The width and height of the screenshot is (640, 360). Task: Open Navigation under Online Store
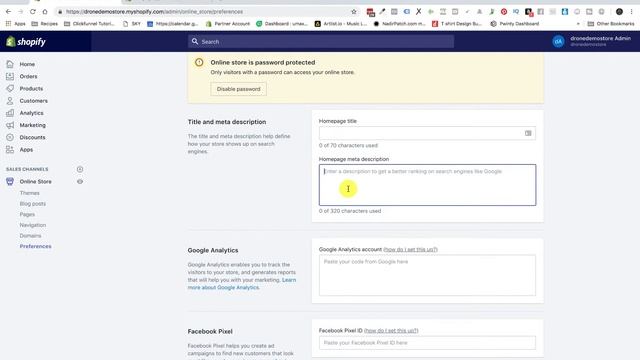pos(33,225)
